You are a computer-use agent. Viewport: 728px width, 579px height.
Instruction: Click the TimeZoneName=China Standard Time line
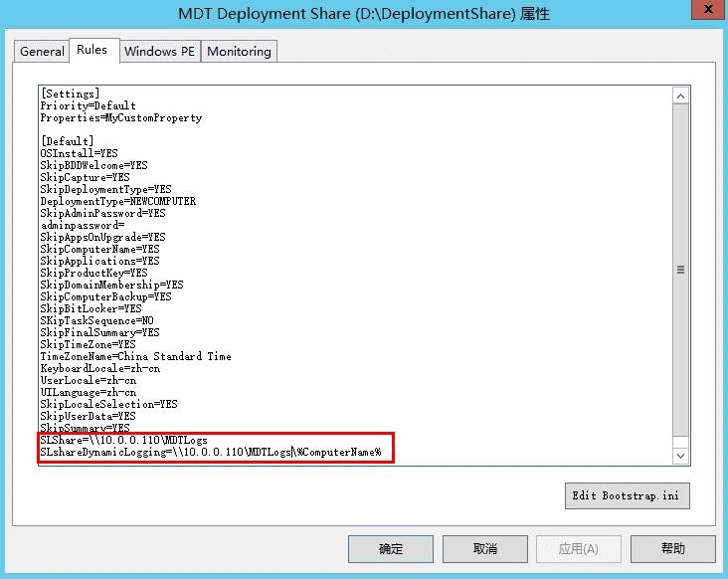tap(135, 356)
